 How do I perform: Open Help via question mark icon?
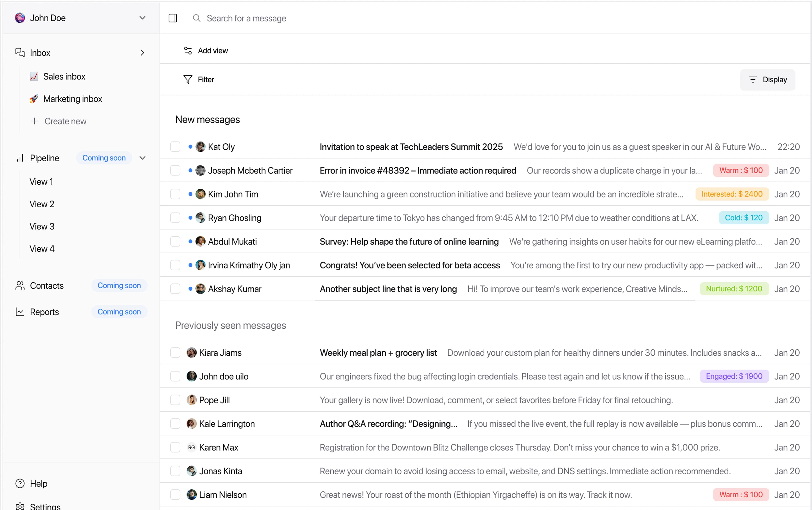[x=20, y=483]
